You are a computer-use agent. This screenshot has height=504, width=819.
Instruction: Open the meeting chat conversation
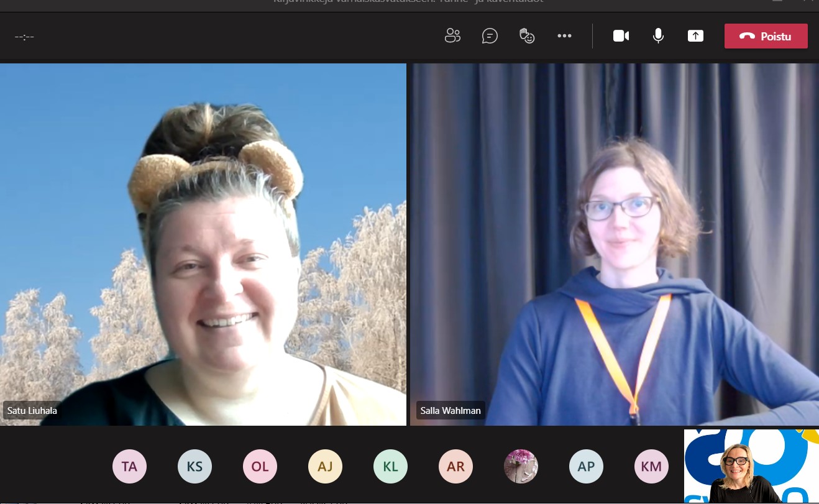click(490, 36)
